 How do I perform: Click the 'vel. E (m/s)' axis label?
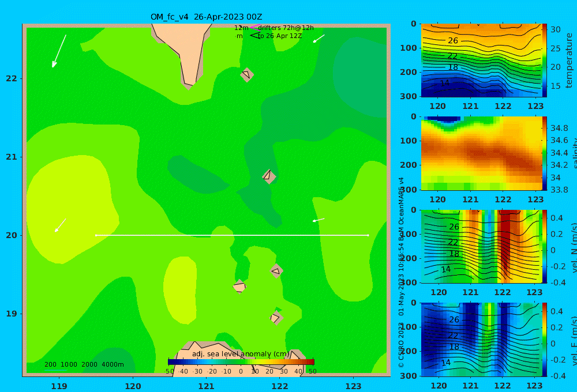point(574,340)
